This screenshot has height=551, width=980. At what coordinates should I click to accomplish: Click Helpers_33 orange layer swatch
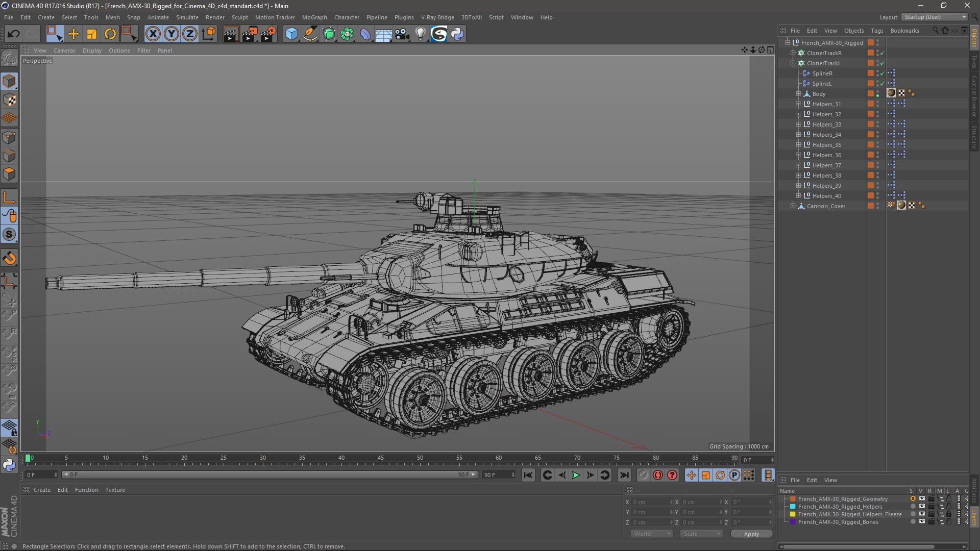(870, 124)
